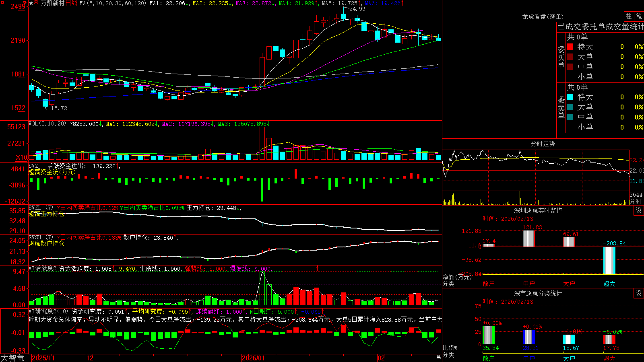Click the 活跃资金进出: -139.222 value
Image resolution: width=644 pixels, height=362 pixels.
point(83,166)
